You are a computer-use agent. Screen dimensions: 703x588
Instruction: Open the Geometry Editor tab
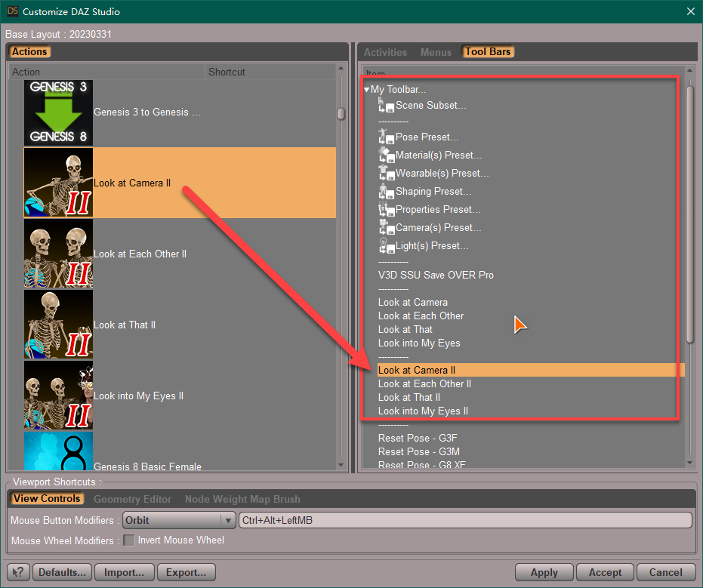pyautogui.click(x=132, y=499)
